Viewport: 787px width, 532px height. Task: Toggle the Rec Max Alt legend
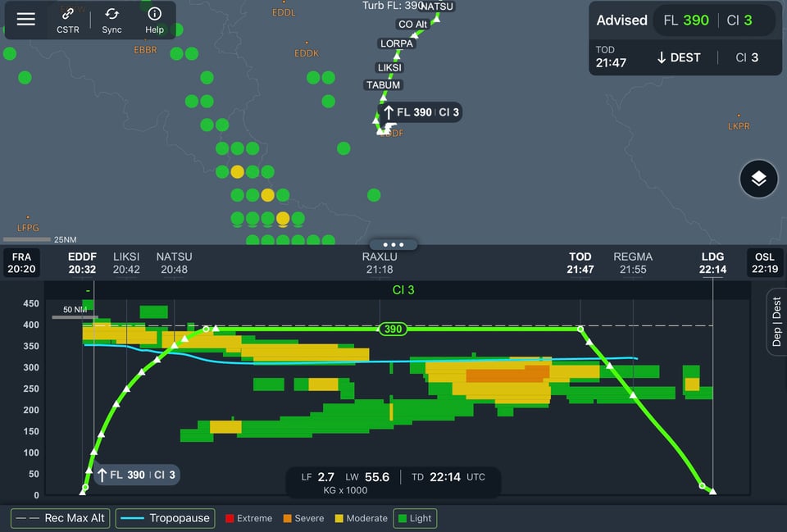point(60,518)
